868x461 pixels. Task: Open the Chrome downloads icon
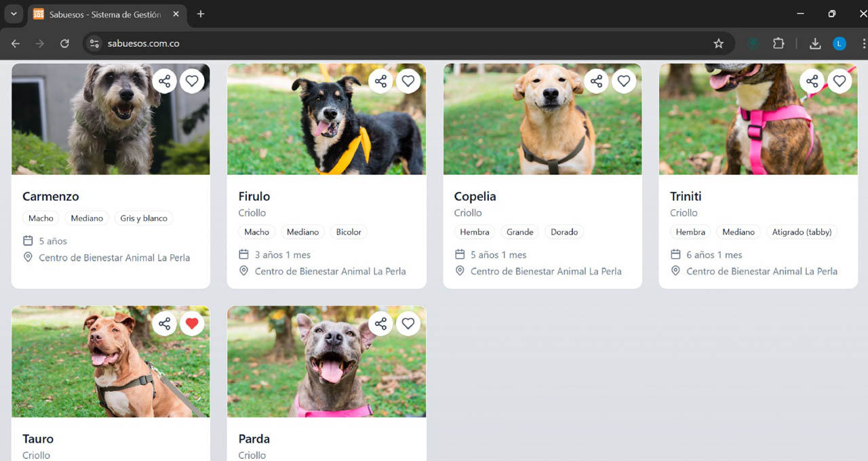coord(815,43)
